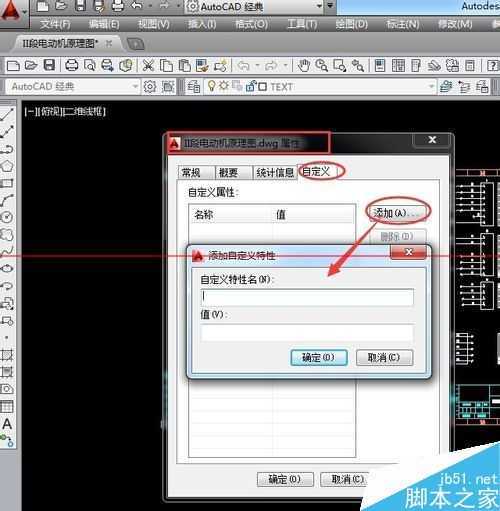The width and height of the screenshot is (500, 511).
Task: Select the Multiline Text tool
Action: click(7, 424)
